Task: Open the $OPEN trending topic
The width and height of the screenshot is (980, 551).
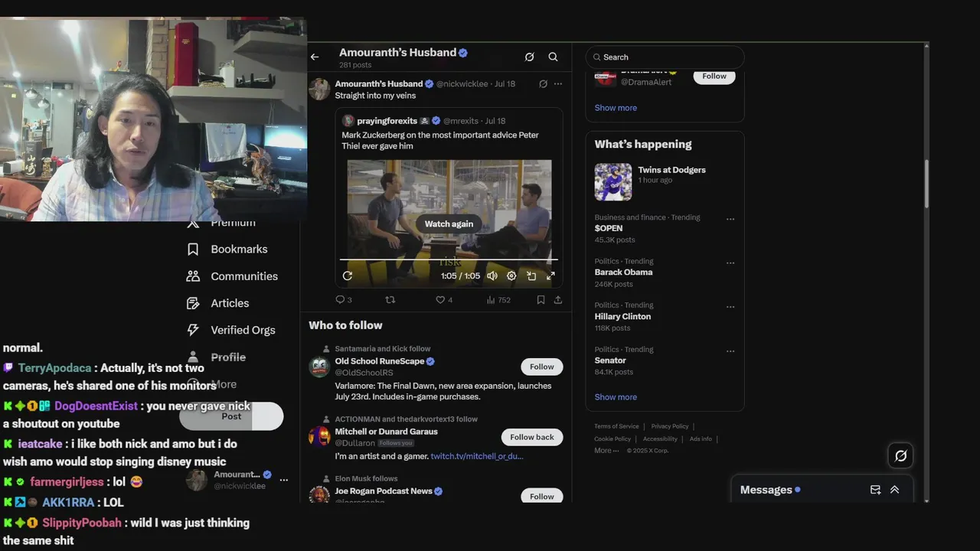Action: coord(609,228)
